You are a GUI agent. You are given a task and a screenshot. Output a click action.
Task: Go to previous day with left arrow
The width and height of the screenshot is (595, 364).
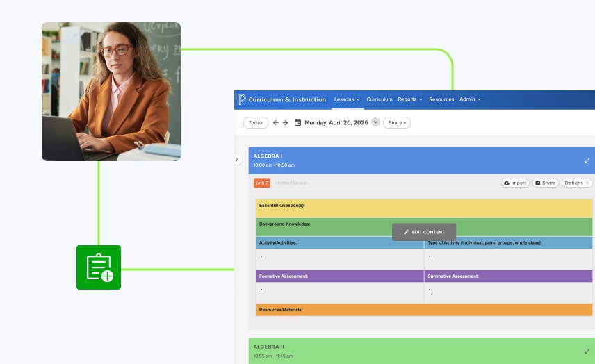pos(276,123)
